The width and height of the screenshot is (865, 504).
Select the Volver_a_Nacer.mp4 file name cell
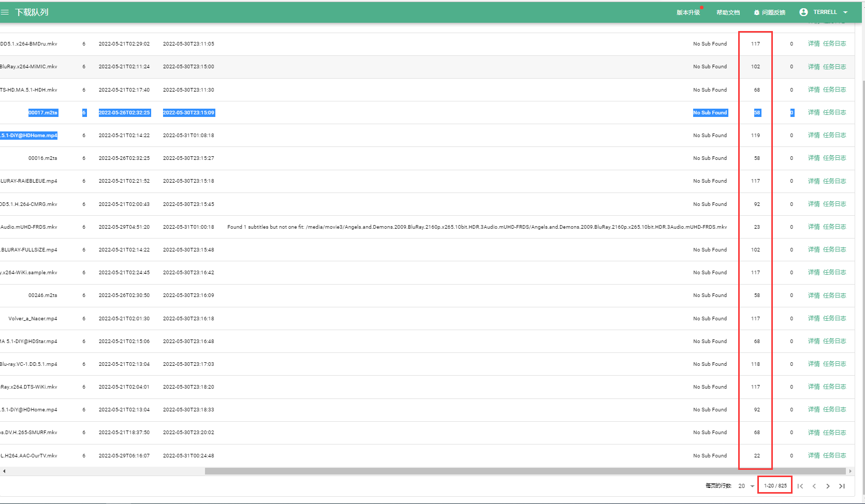(x=33, y=318)
